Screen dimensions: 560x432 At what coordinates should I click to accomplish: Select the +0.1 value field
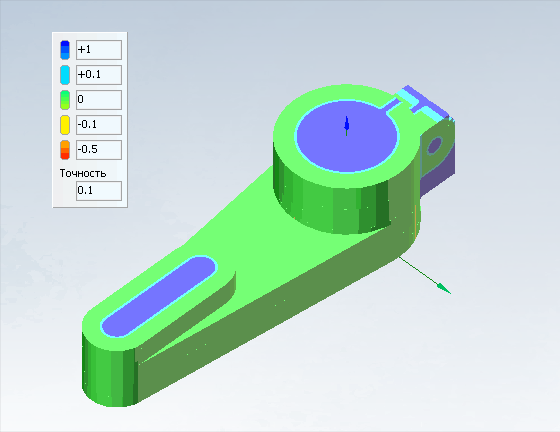(99, 75)
